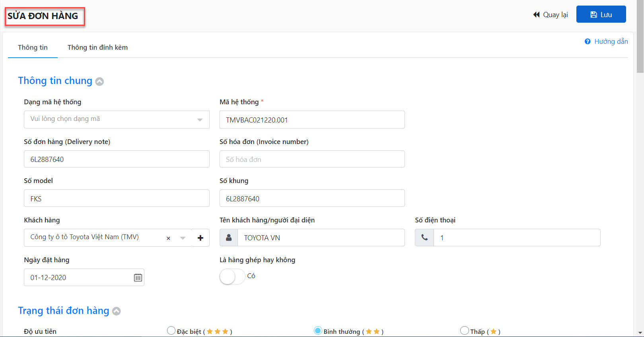
Task: Click the Ngày đặt hàng date field
Action: pos(84,277)
